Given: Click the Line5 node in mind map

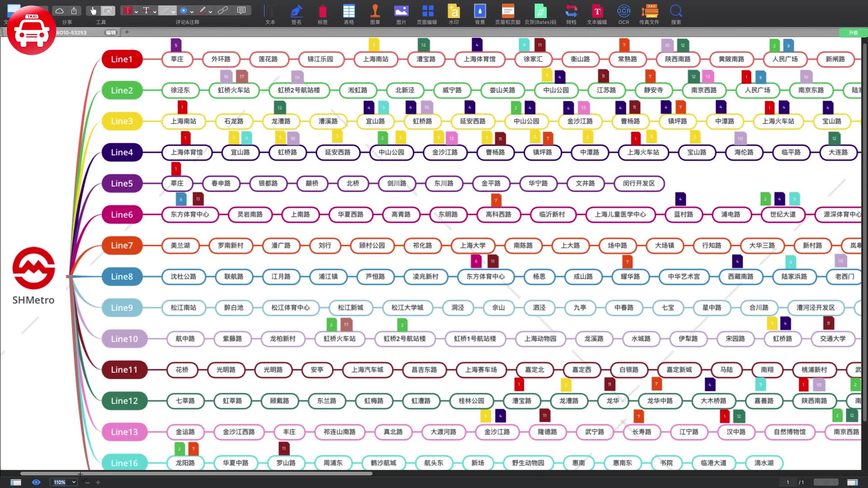Looking at the screenshot, I should coord(122,183).
